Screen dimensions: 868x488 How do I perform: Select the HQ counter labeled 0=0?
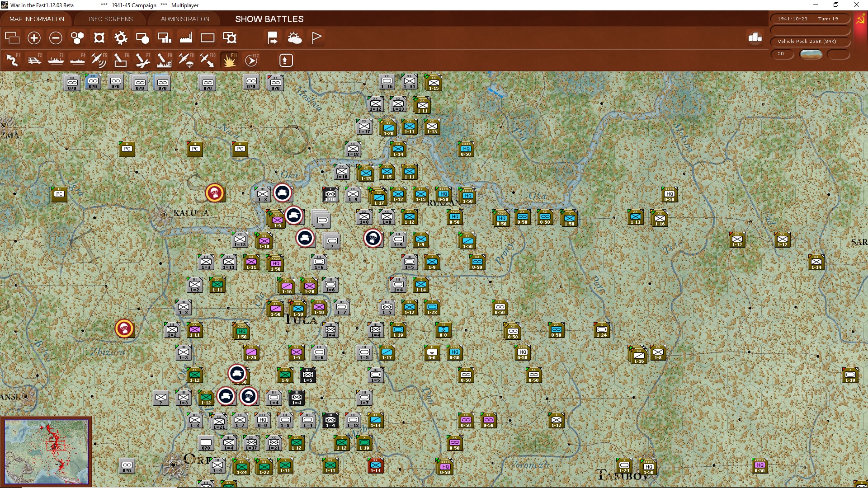tap(263, 421)
